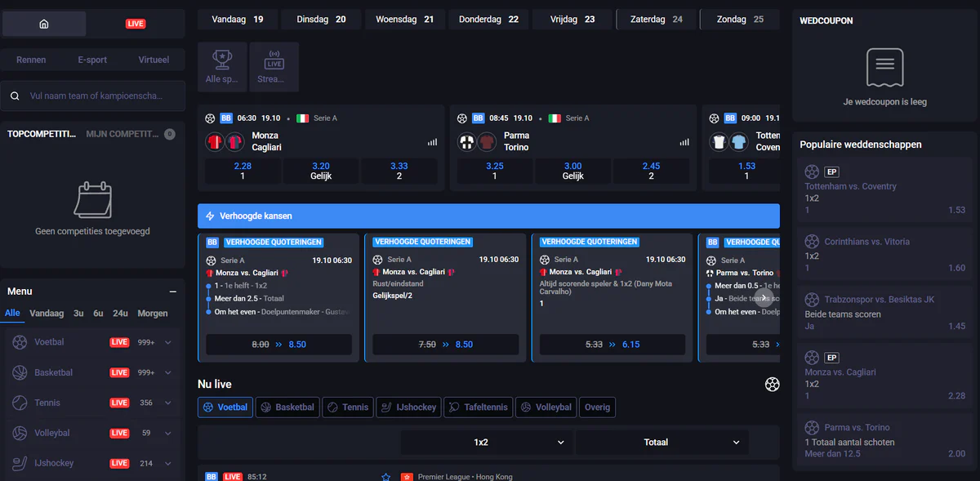This screenshot has width=980, height=481.
Task: Open the 'Strea...' live streams tile
Action: pos(274,67)
